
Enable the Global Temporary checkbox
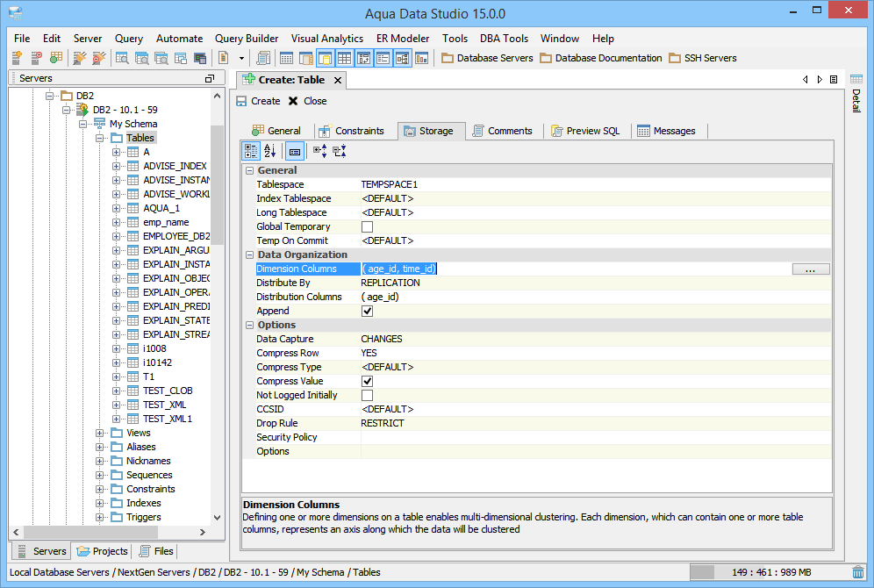pyautogui.click(x=367, y=226)
